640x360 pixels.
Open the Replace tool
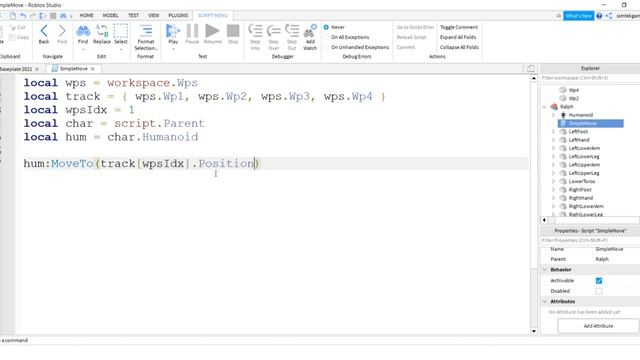coord(102,31)
